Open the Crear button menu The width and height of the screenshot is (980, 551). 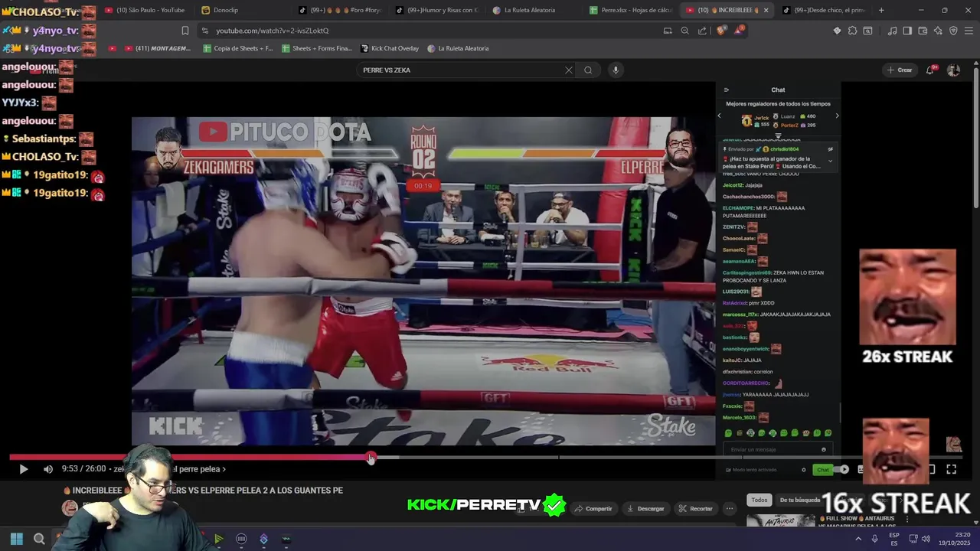(x=900, y=70)
